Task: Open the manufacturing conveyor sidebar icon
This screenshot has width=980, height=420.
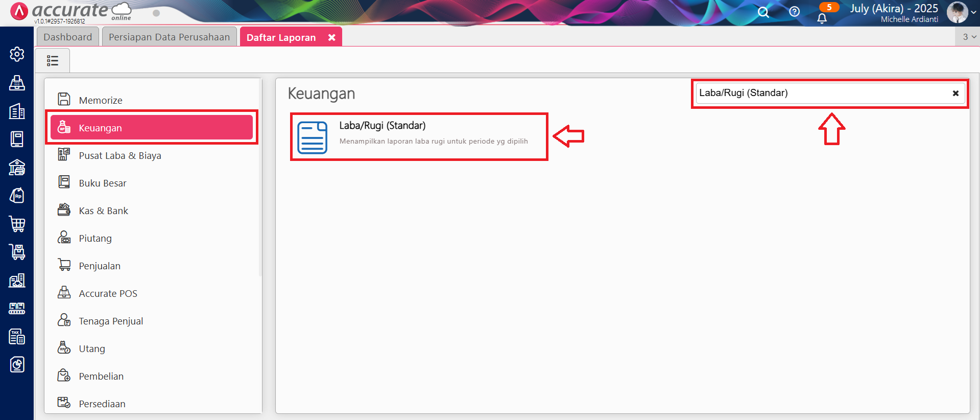Action: pos(17,308)
